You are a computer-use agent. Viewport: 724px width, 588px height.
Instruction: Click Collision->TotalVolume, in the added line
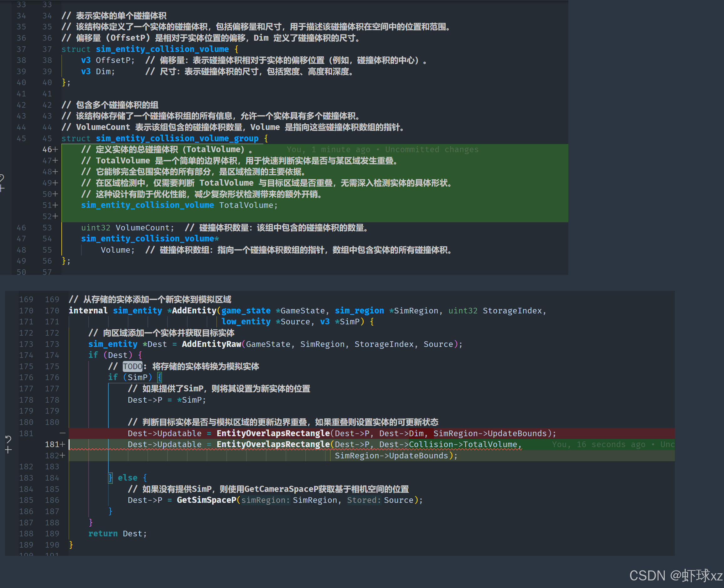(x=466, y=444)
